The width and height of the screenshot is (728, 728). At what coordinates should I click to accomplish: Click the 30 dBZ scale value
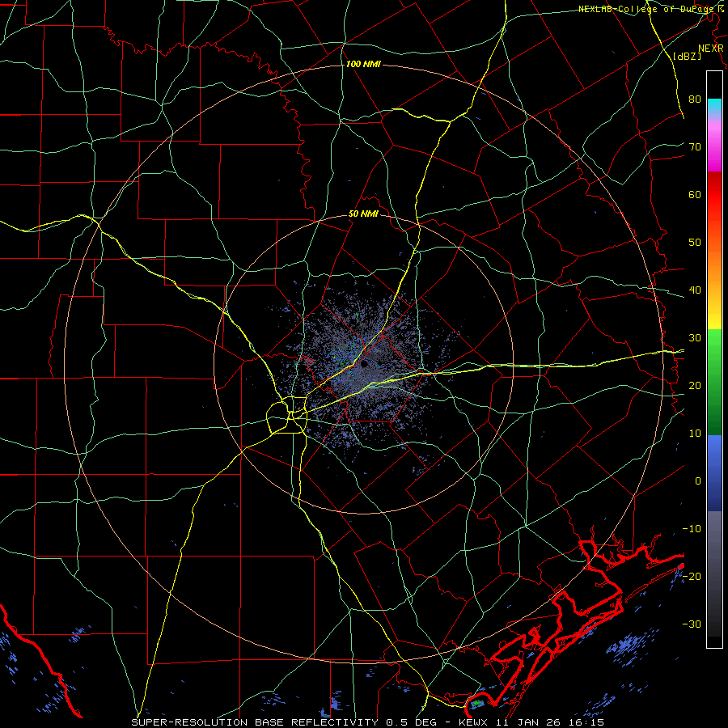[695, 337]
